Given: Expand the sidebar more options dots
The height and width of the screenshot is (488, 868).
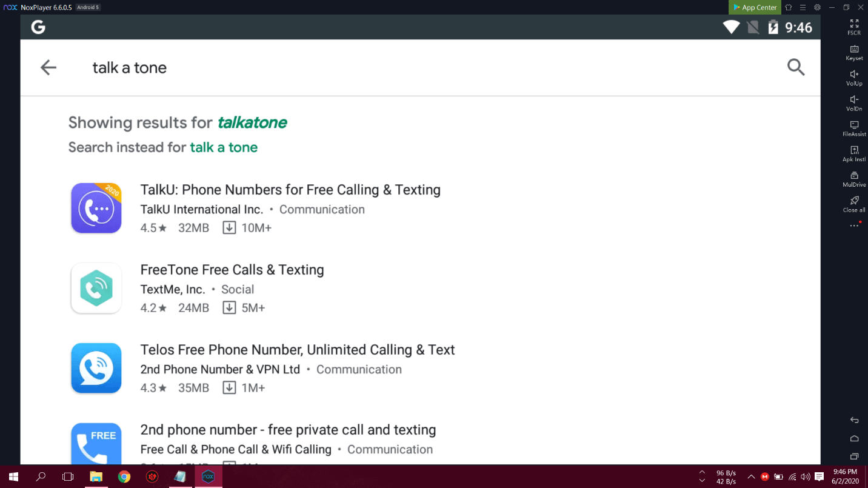Looking at the screenshot, I should pos(853,225).
